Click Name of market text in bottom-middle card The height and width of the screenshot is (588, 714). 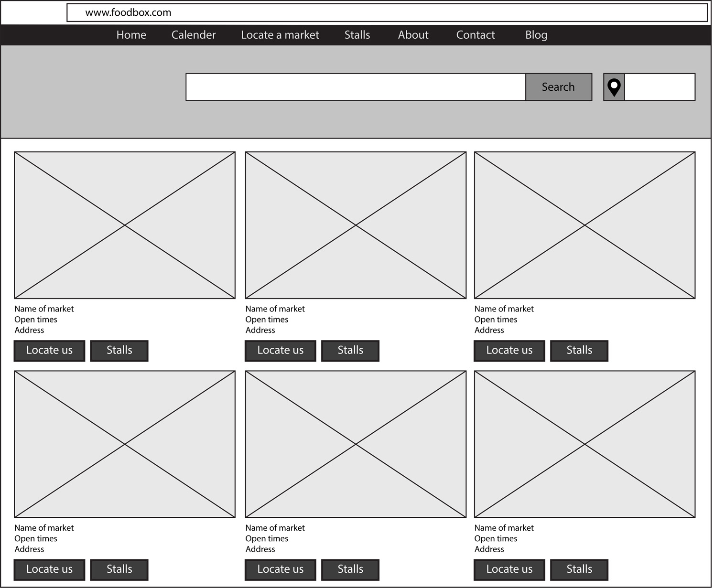tap(275, 528)
